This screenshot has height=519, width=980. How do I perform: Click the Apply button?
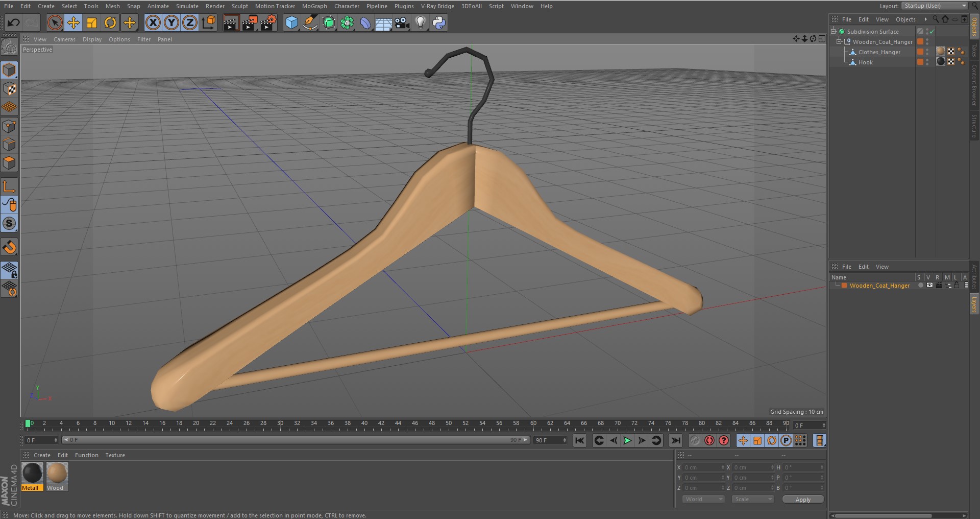coord(803,500)
